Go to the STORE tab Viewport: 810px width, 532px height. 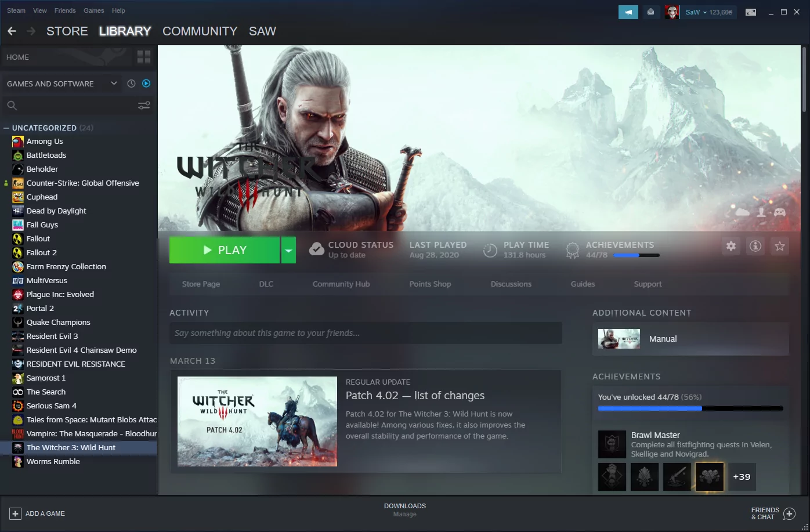(67, 31)
